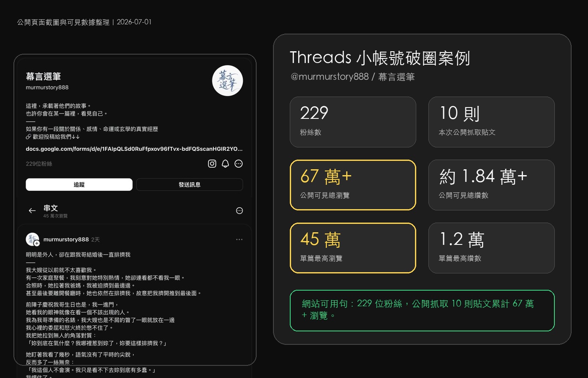Click murmurstory888 username on the post
588x378 pixels.
click(x=66, y=239)
